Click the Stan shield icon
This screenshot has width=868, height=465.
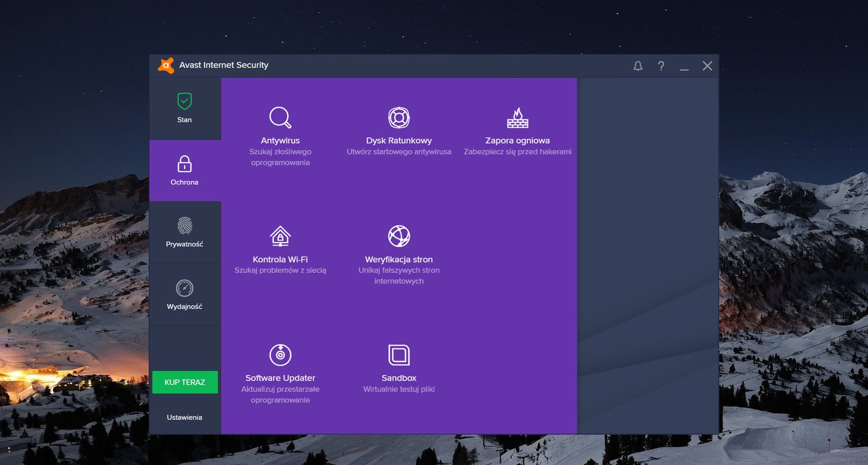click(x=185, y=101)
